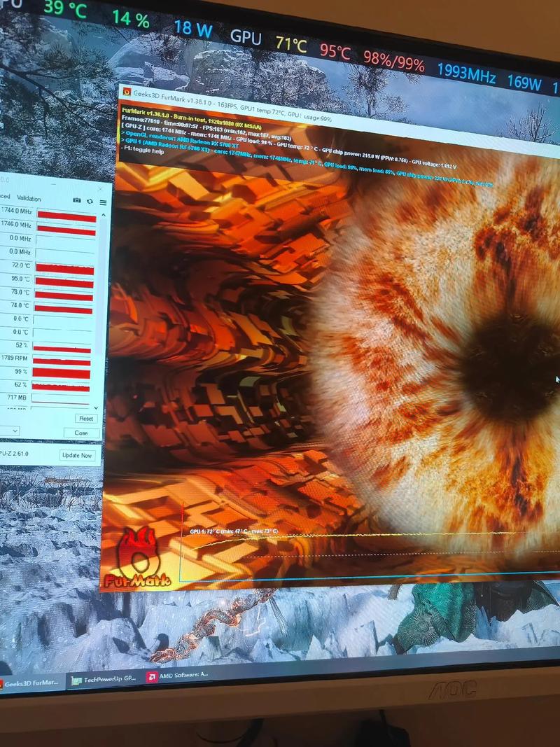This screenshot has height=747, width=560.
Task: Click the GPU-Z screenshot camera icon
Action: pyautogui.click(x=76, y=201)
